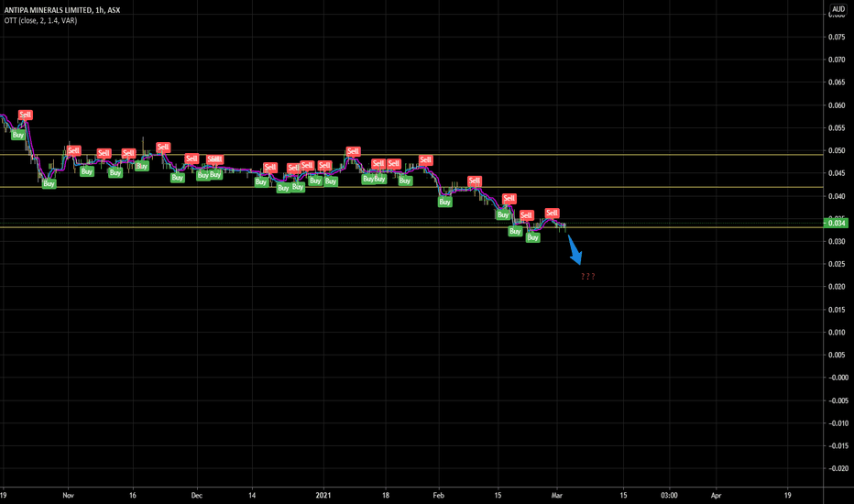
Task: Click the 0.065 price axis label
Action: 837,82
